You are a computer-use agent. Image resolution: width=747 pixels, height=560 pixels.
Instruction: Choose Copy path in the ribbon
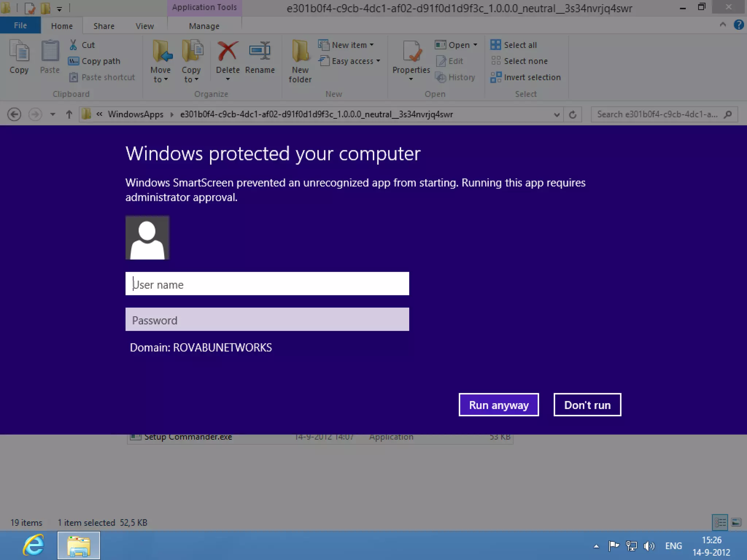(94, 61)
